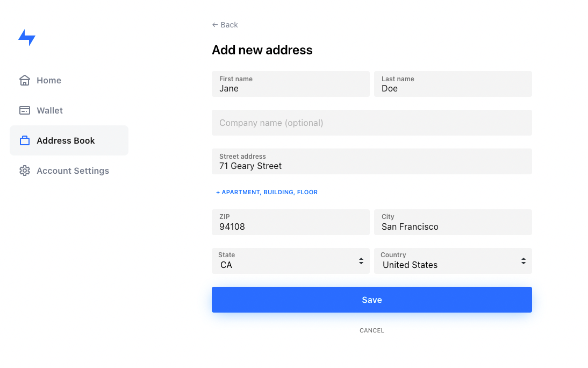
Task: Click the State dropdown stepper arrows
Action: (361, 260)
